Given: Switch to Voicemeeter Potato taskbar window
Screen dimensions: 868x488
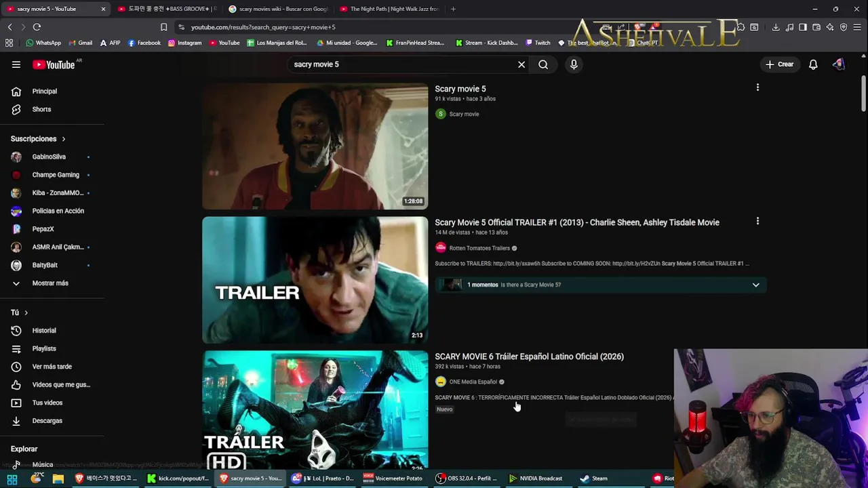Looking at the screenshot, I should (393, 479).
